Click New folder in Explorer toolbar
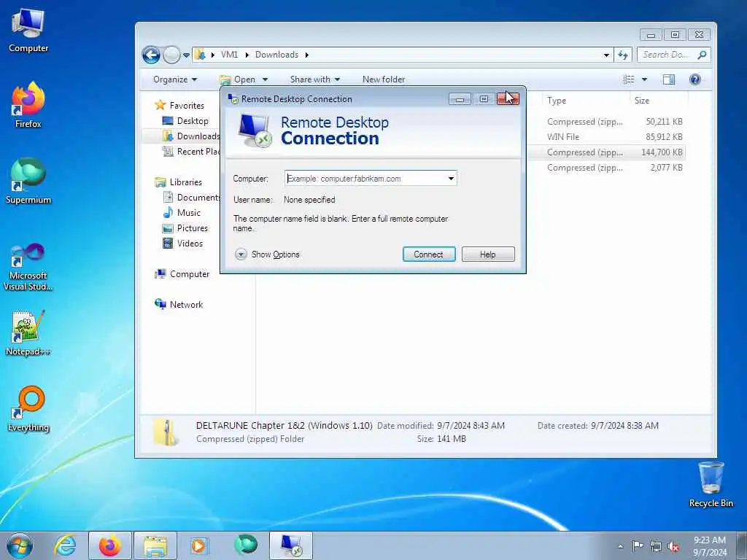The height and width of the screenshot is (560, 747). (384, 79)
